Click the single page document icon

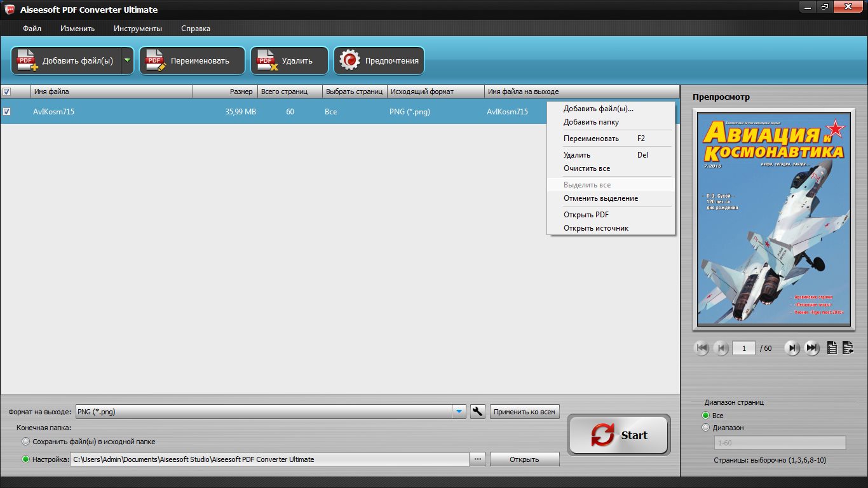point(832,348)
